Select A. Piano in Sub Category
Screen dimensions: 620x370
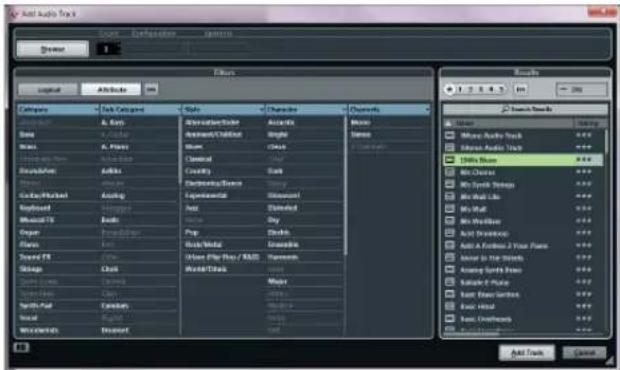click(115, 147)
